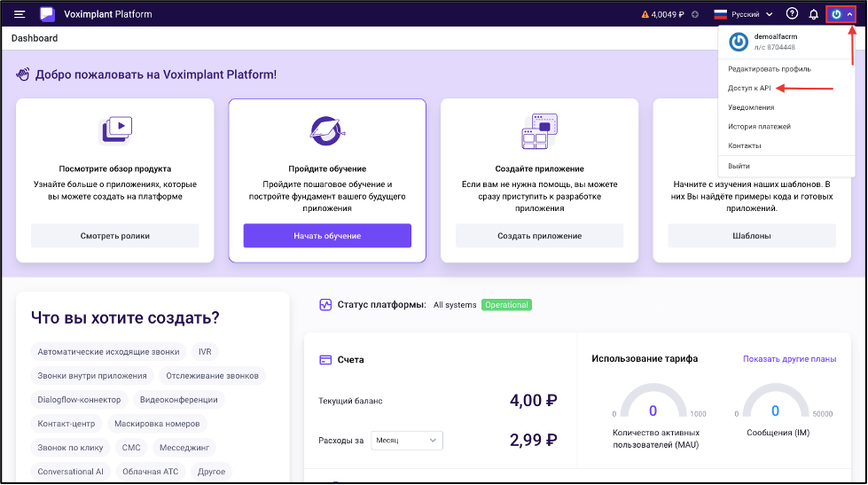Viewport: 868px width, 485px height.
Task: Click the Operational status badge
Action: pyautogui.click(x=506, y=305)
